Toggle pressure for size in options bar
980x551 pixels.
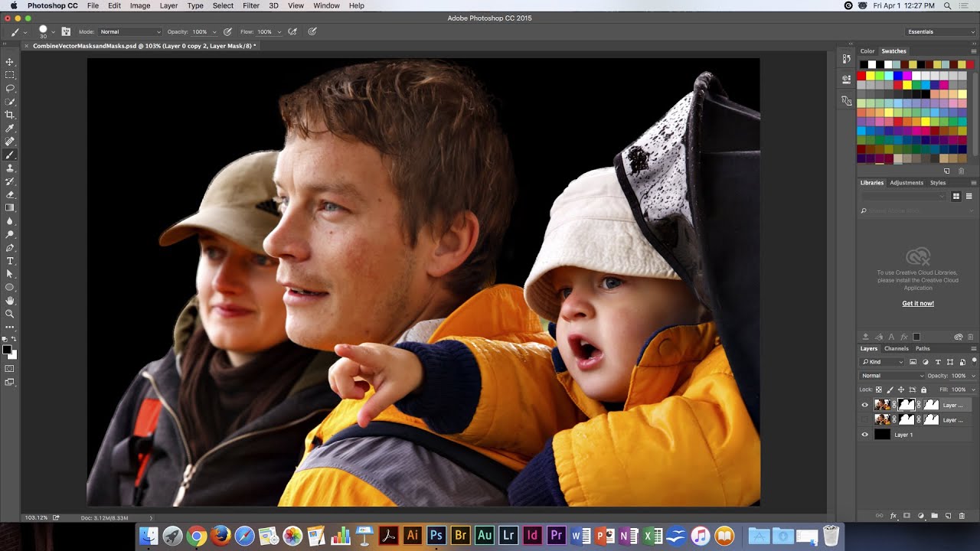tap(312, 31)
